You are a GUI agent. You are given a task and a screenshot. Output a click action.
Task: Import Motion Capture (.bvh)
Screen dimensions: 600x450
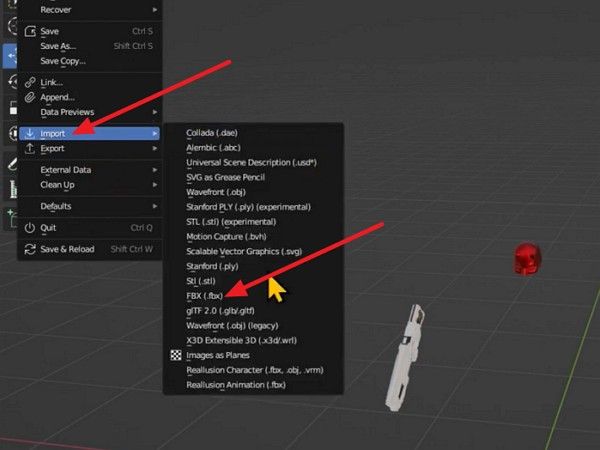click(x=253, y=236)
